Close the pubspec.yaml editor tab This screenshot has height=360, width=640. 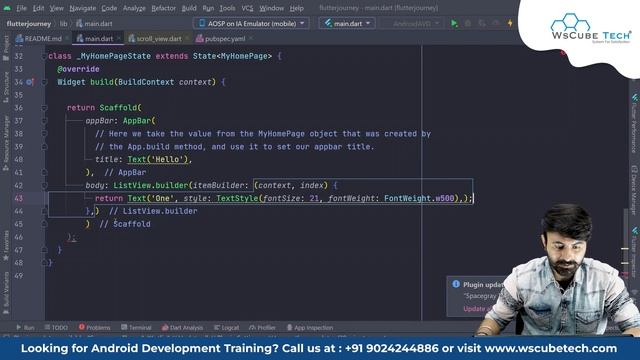coord(251,38)
